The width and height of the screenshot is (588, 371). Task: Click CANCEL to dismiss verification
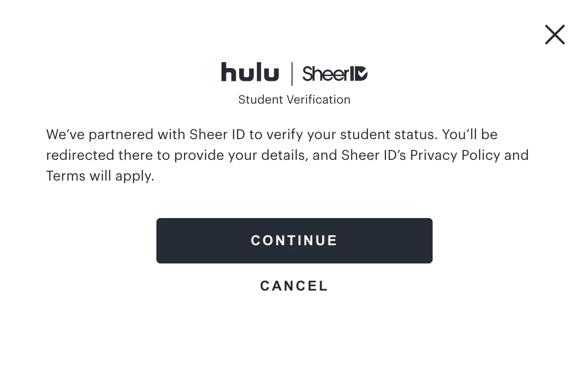pos(294,286)
